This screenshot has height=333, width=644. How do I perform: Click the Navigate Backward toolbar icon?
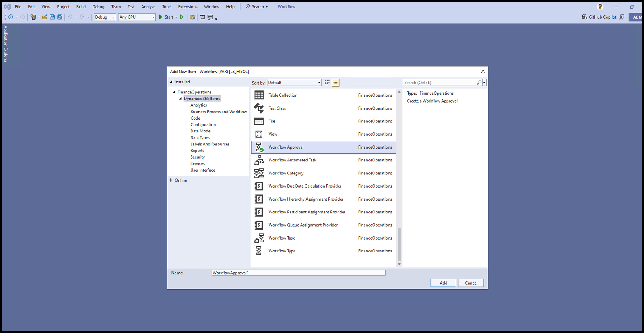pos(11,17)
